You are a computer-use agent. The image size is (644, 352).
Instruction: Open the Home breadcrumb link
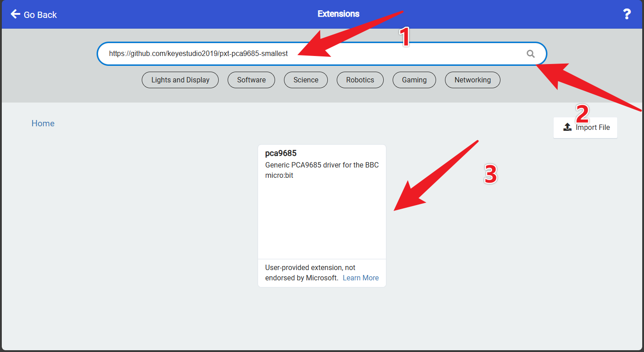pyautogui.click(x=43, y=124)
